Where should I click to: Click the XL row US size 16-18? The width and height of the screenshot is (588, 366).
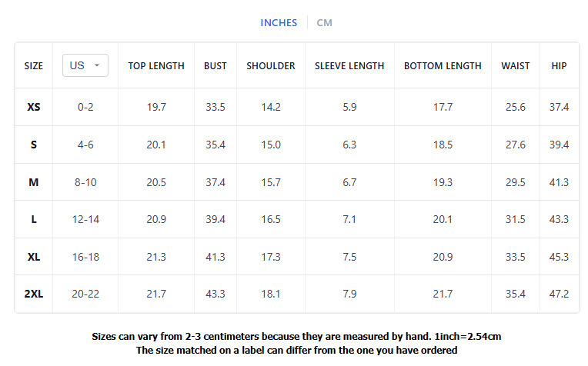click(85, 257)
